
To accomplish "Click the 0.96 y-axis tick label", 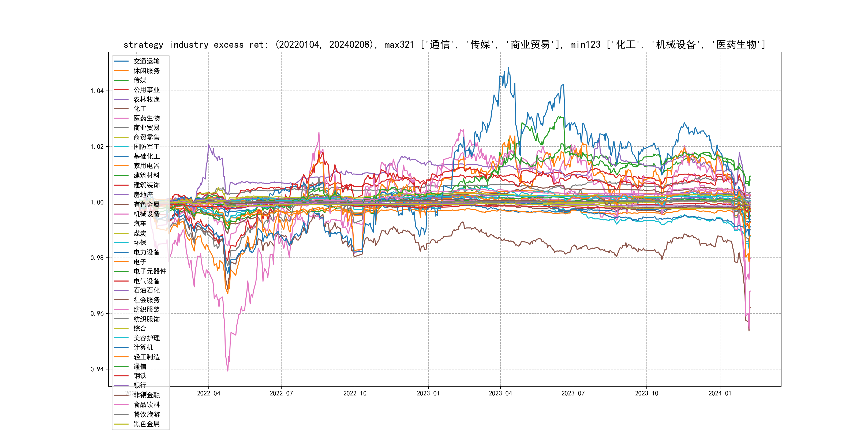I will (x=97, y=314).
